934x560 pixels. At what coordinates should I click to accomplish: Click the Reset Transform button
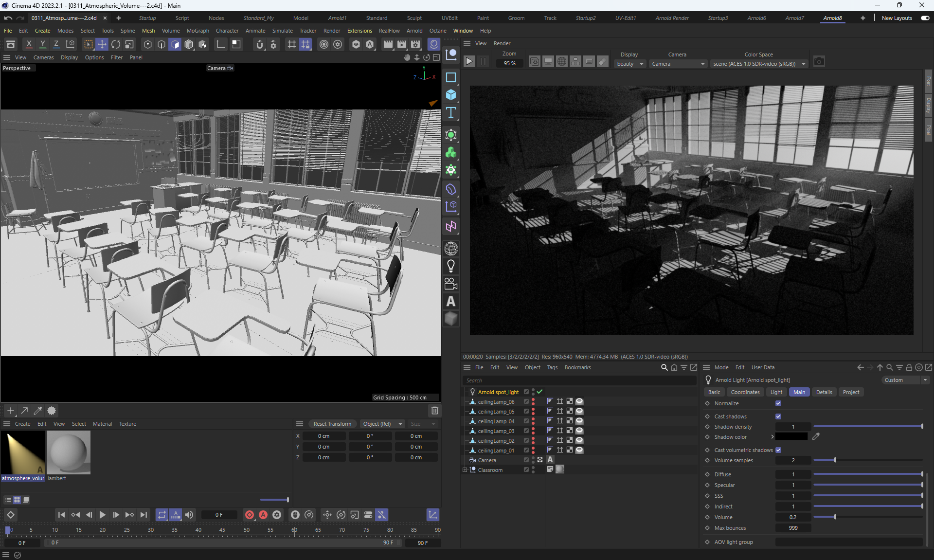coord(332,424)
